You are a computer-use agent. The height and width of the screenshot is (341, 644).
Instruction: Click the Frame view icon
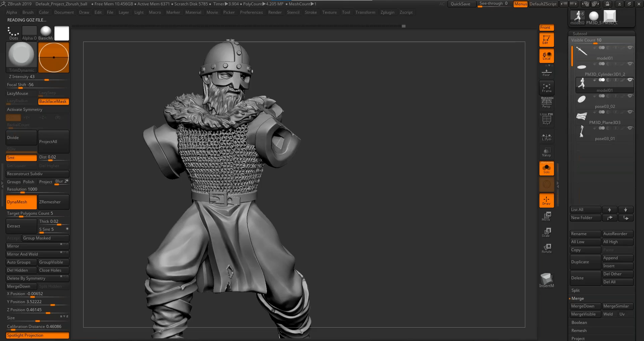click(x=546, y=88)
